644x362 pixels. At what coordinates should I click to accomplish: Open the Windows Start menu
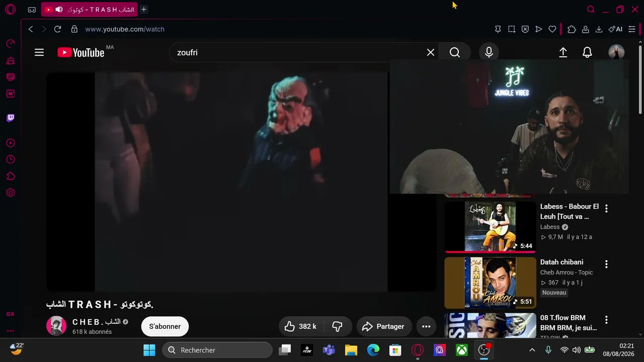tap(149, 350)
